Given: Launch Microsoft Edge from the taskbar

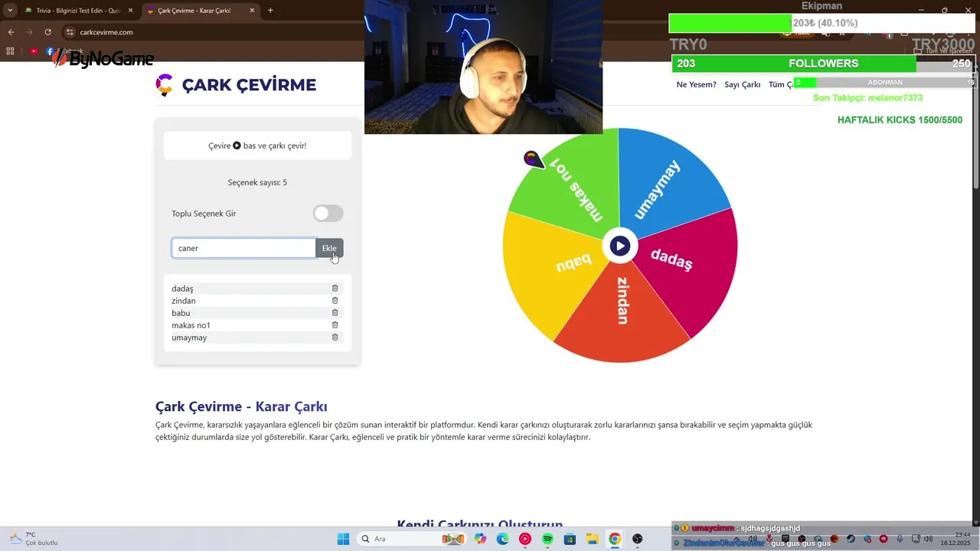Looking at the screenshot, I should point(502,539).
